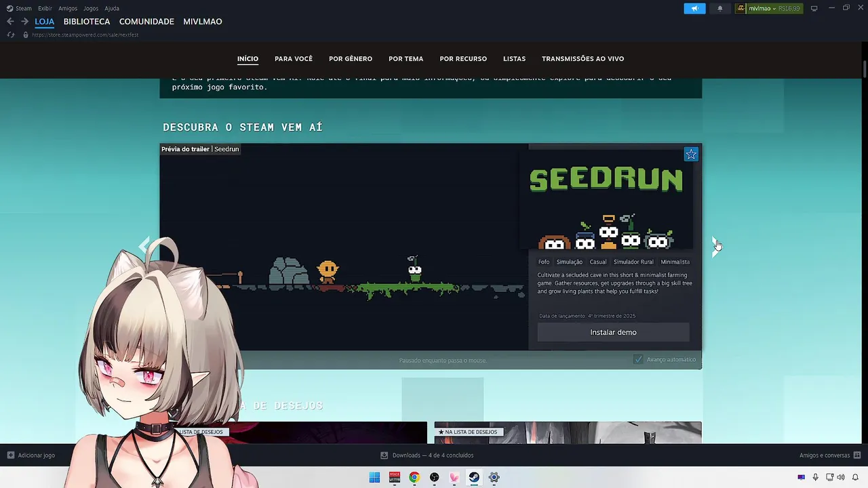Open the announcements megaphone button
868x488 pixels.
coord(694,8)
